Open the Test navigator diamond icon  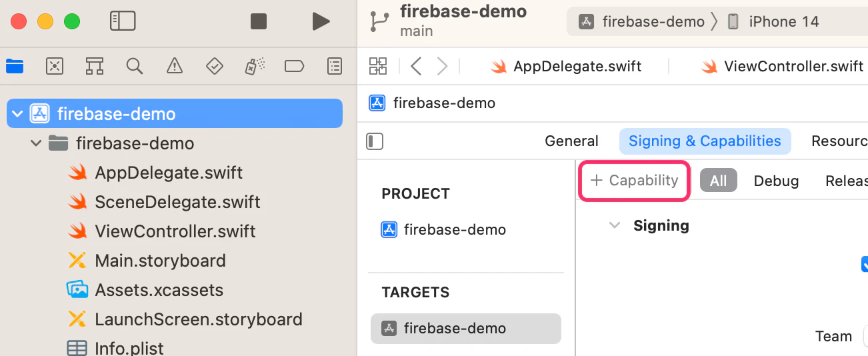[x=215, y=66]
